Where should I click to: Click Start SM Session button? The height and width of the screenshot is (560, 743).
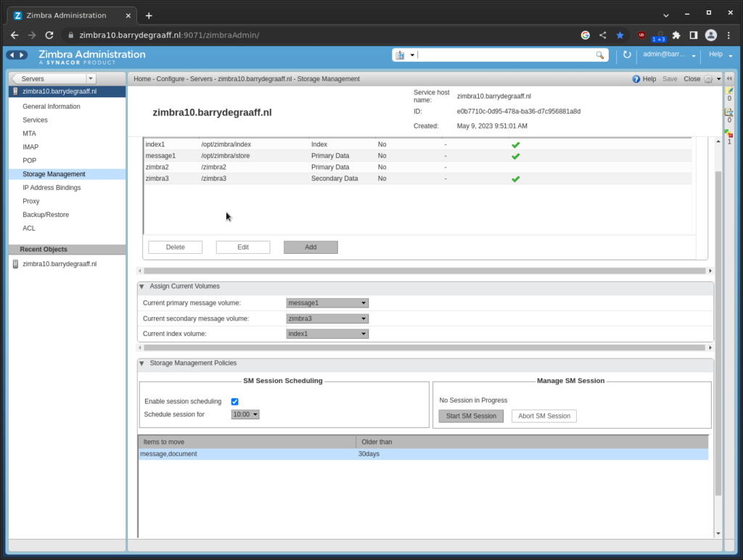[471, 416]
